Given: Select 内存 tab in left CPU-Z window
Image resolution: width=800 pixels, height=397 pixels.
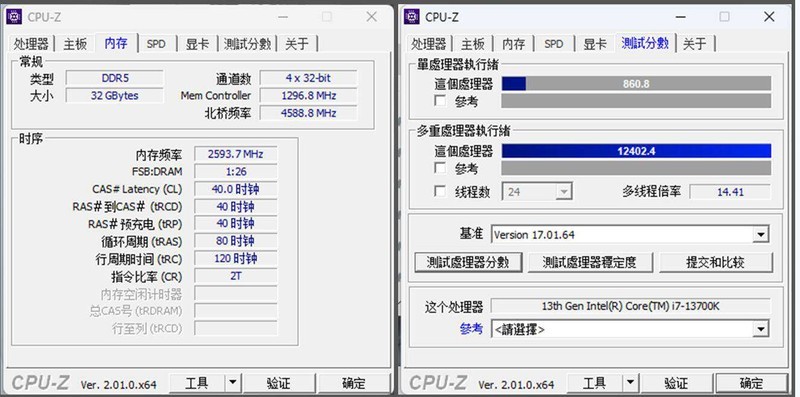Looking at the screenshot, I should pyautogui.click(x=116, y=43).
